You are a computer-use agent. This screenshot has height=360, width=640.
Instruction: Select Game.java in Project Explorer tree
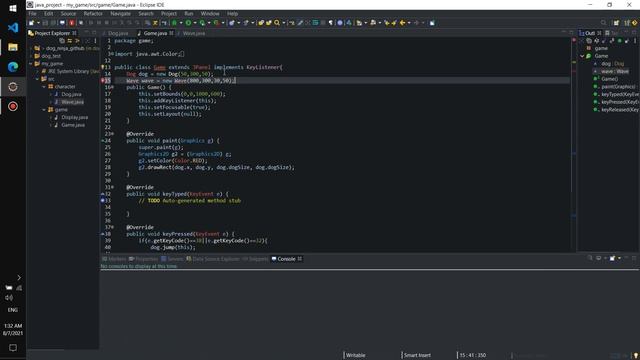coord(73,125)
